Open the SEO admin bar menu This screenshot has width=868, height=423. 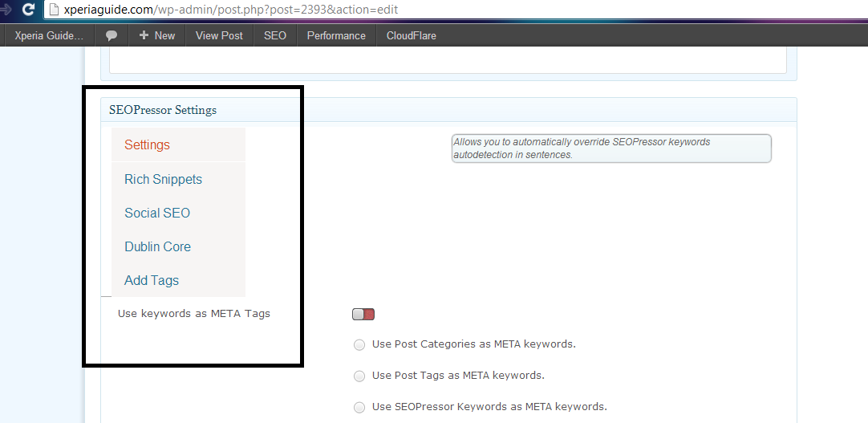pos(275,35)
